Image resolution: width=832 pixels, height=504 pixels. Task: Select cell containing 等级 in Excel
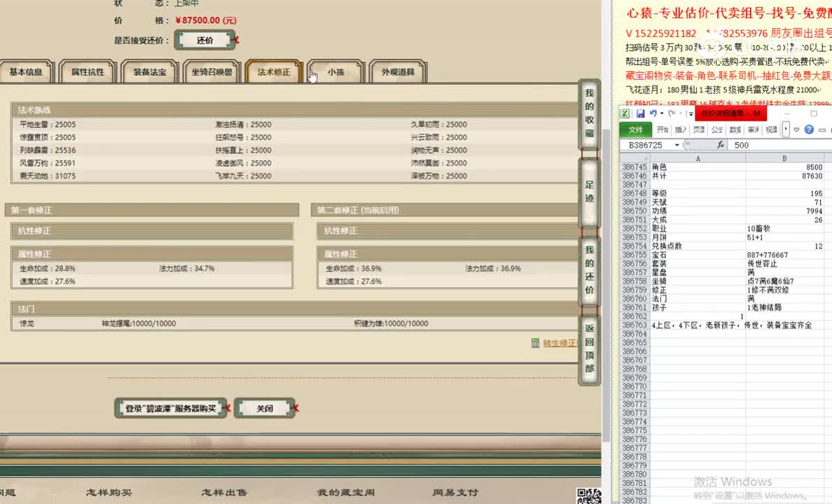click(x=698, y=193)
